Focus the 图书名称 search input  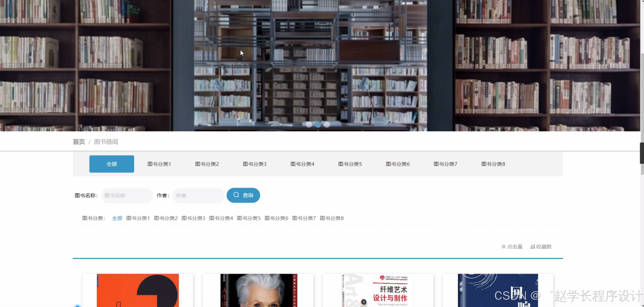[127, 195]
